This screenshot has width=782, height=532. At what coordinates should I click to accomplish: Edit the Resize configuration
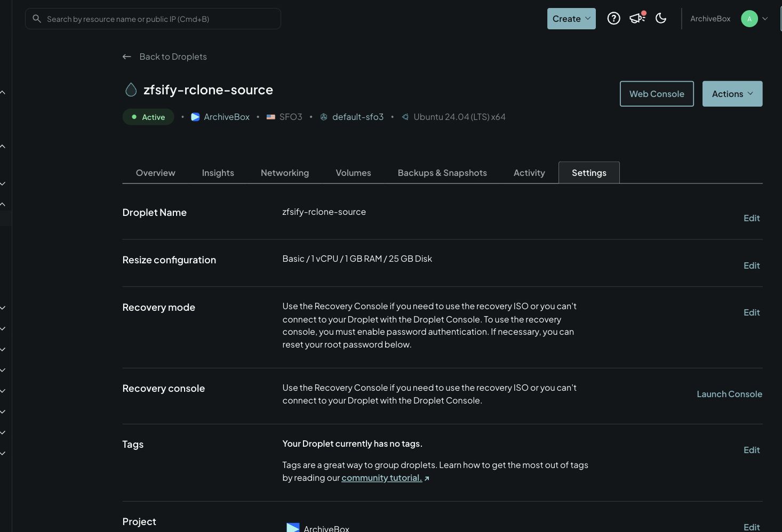(x=752, y=265)
